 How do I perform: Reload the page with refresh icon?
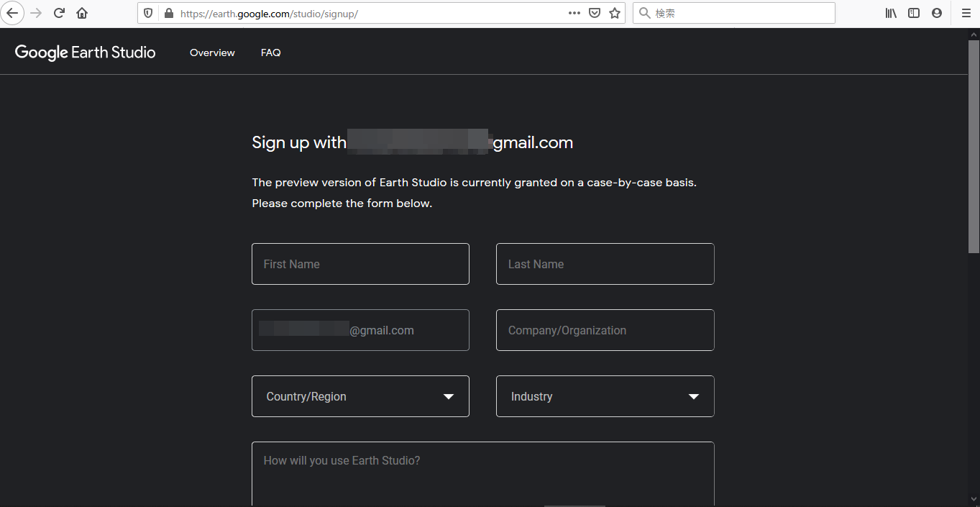60,13
